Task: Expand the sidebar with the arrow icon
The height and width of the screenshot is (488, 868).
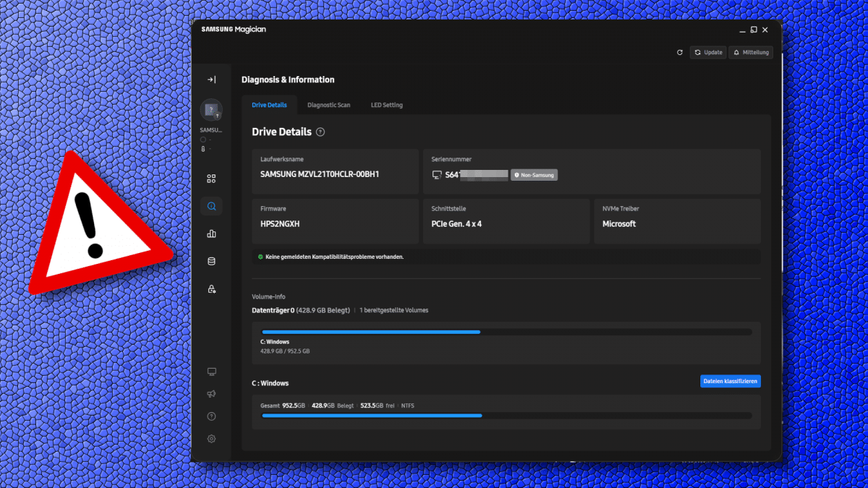Action: tap(211, 80)
